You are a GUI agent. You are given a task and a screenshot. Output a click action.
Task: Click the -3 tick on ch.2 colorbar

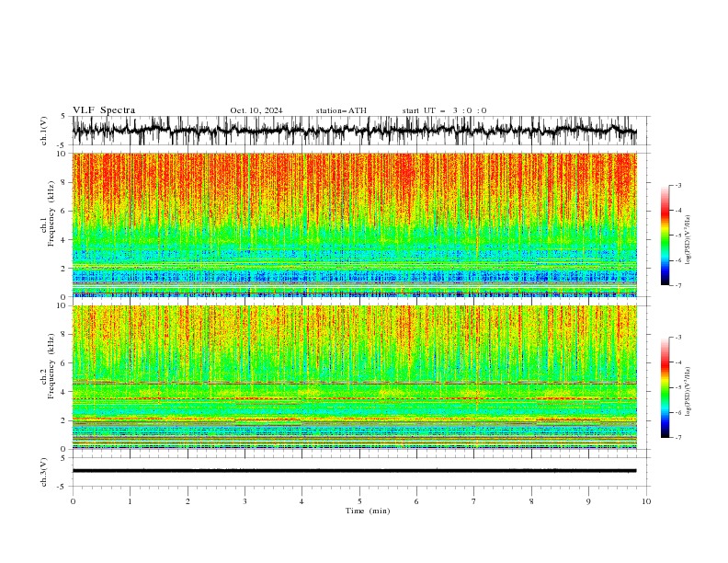pyautogui.click(x=677, y=338)
